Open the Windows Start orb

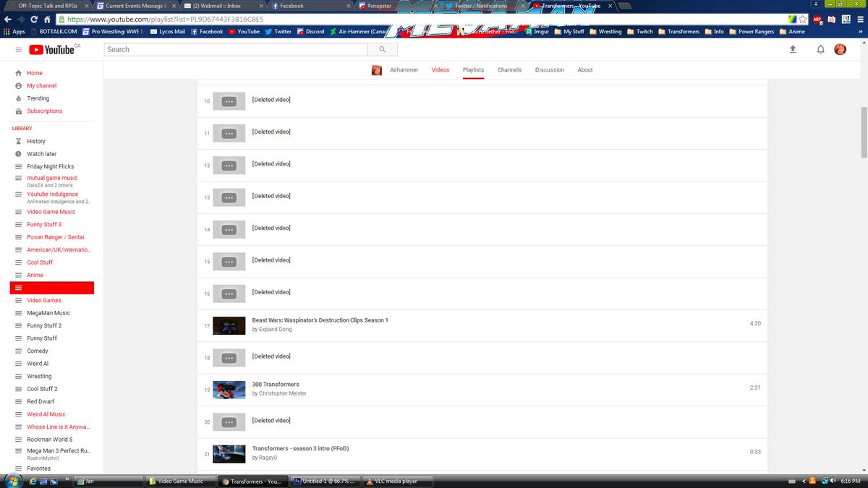[x=13, y=481]
